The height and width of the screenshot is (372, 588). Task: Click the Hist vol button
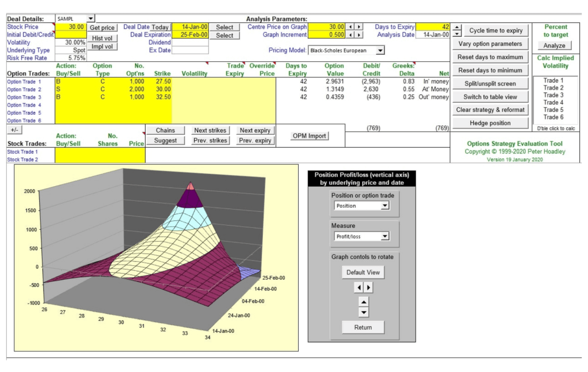point(102,38)
